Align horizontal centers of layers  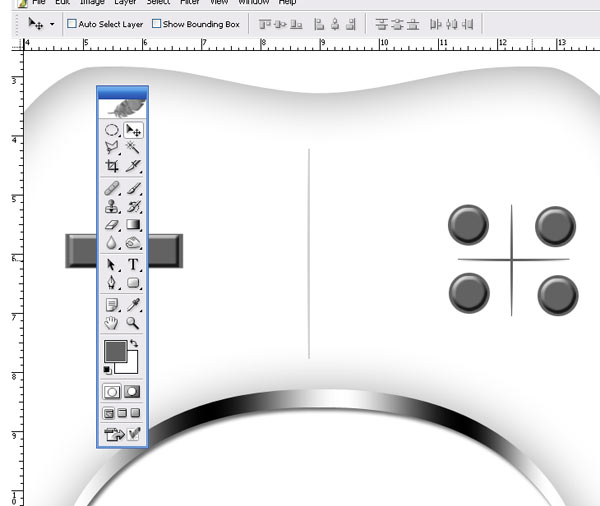[x=335, y=24]
